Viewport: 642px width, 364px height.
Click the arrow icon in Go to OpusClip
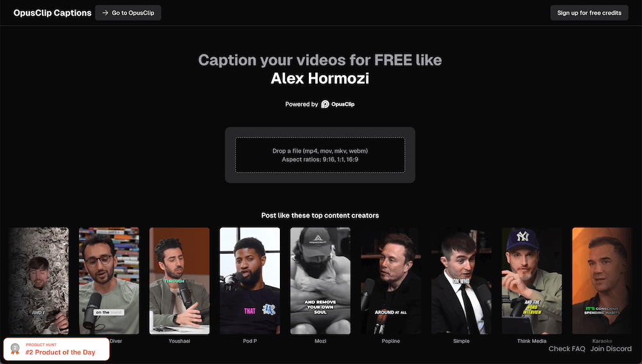coord(105,13)
